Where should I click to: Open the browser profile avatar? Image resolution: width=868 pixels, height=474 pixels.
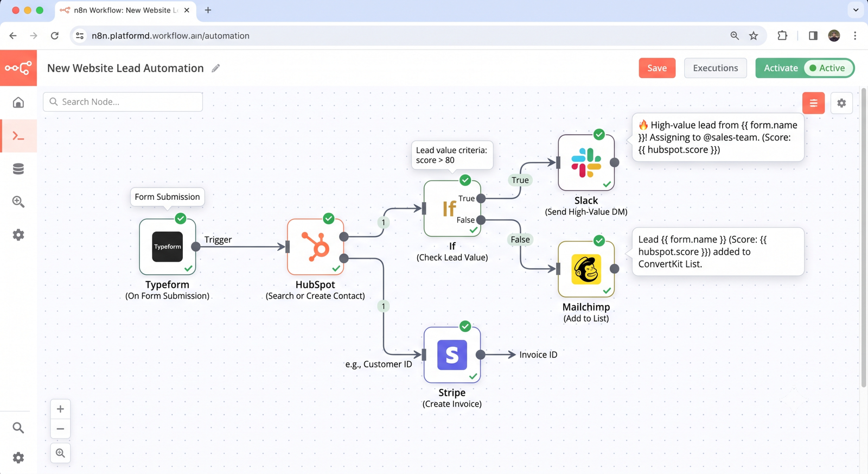834,36
